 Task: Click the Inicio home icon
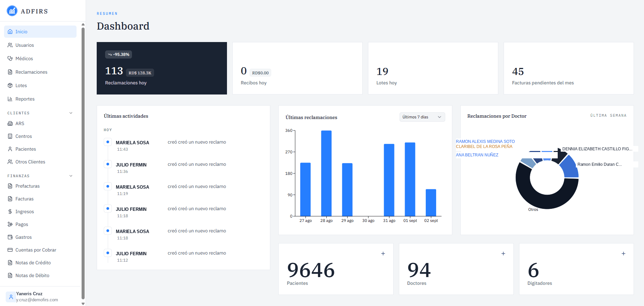[x=10, y=32]
